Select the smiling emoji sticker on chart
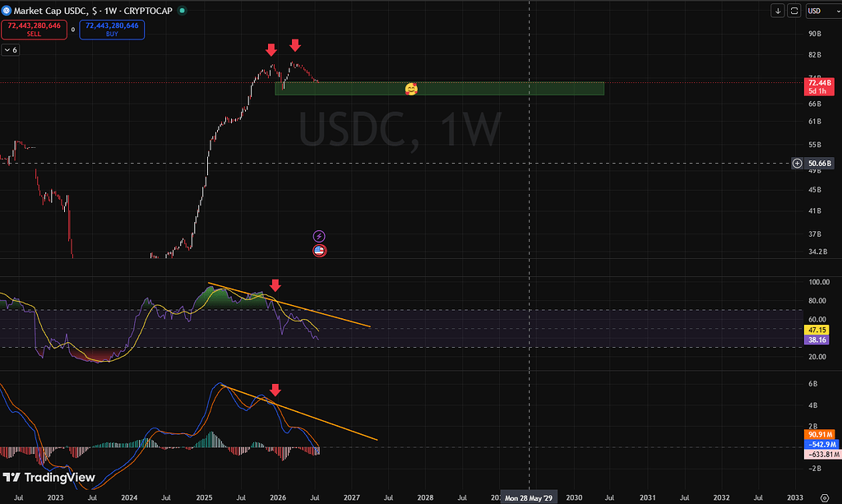The width and height of the screenshot is (842, 504). 411,89
